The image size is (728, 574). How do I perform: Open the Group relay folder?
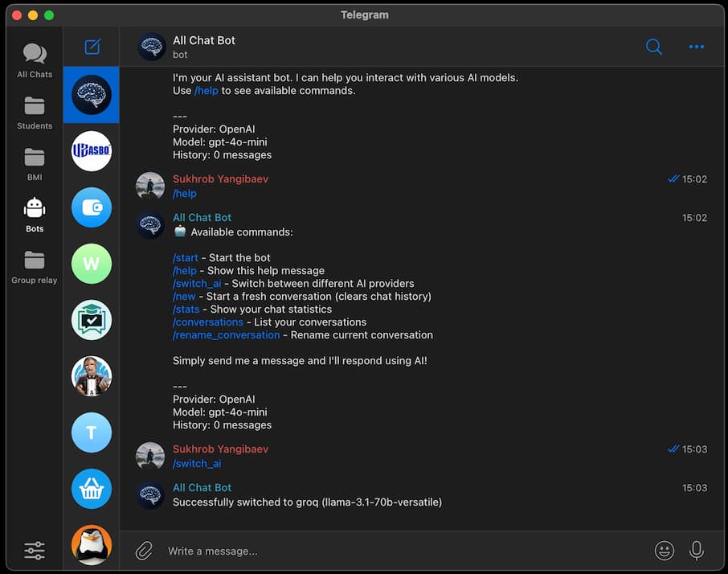coord(35,267)
